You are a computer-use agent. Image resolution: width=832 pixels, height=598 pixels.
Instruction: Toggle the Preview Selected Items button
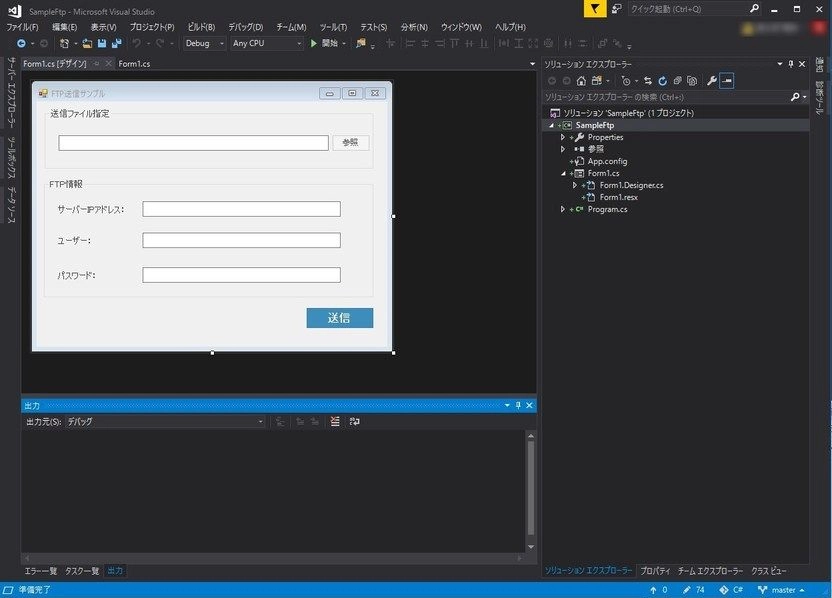(x=727, y=81)
